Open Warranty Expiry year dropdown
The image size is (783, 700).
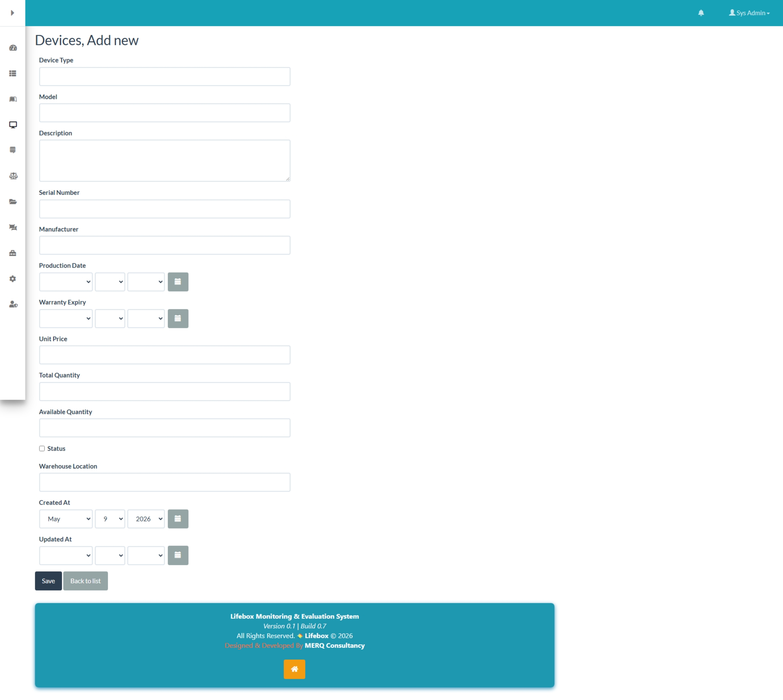coord(146,318)
